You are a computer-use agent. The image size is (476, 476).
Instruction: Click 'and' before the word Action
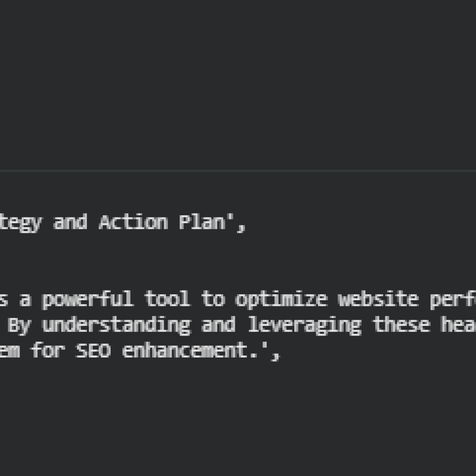tap(70, 223)
